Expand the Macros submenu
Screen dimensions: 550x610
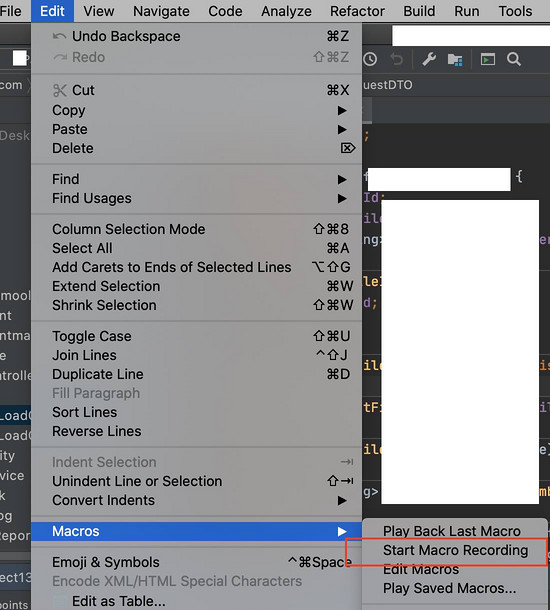click(x=196, y=531)
